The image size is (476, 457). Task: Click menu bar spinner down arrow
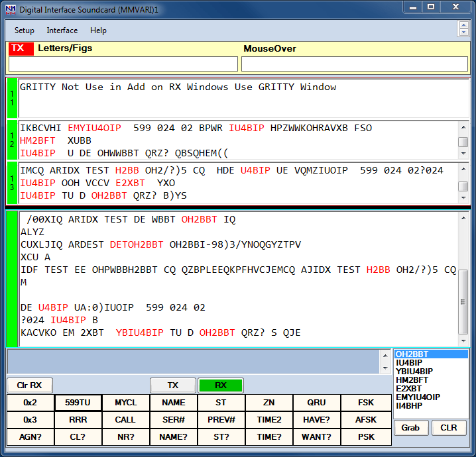pos(463,32)
